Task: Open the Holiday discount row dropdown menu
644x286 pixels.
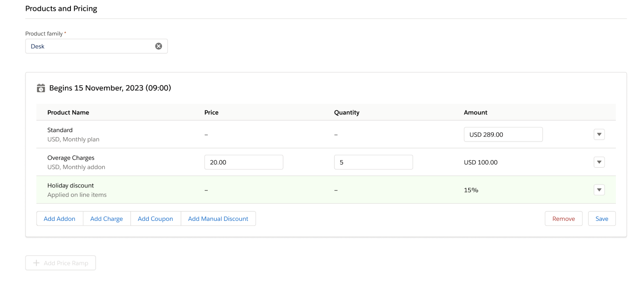Action: click(x=599, y=190)
